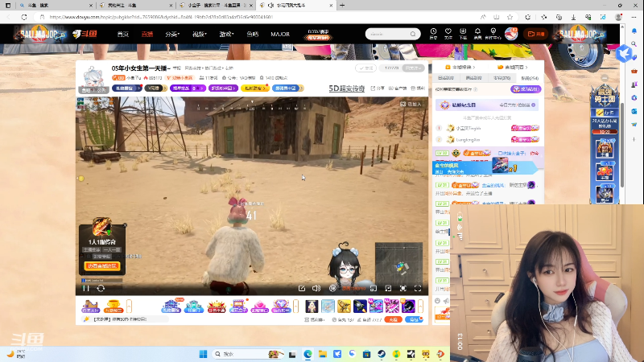The width and height of the screenshot is (644, 362).
Task: Open the streamer video link above chat
Action: (512, 67)
